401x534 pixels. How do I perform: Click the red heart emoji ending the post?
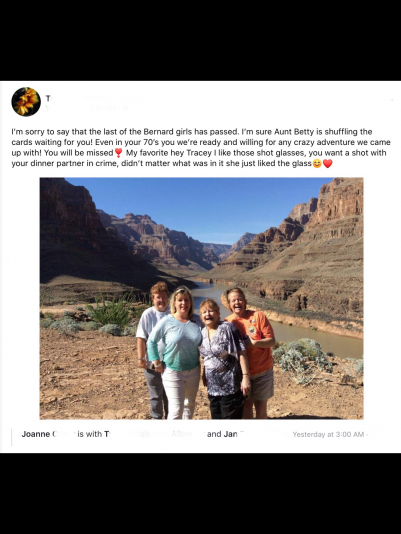(x=327, y=164)
